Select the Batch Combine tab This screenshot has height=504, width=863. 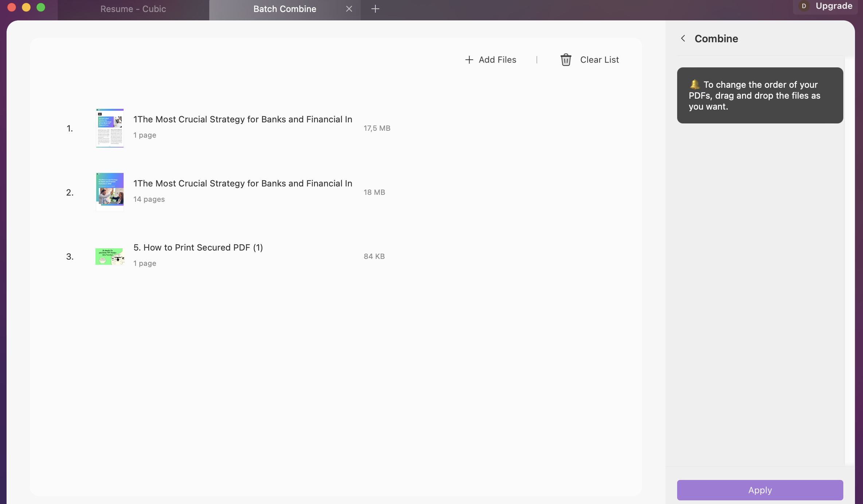click(x=285, y=9)
